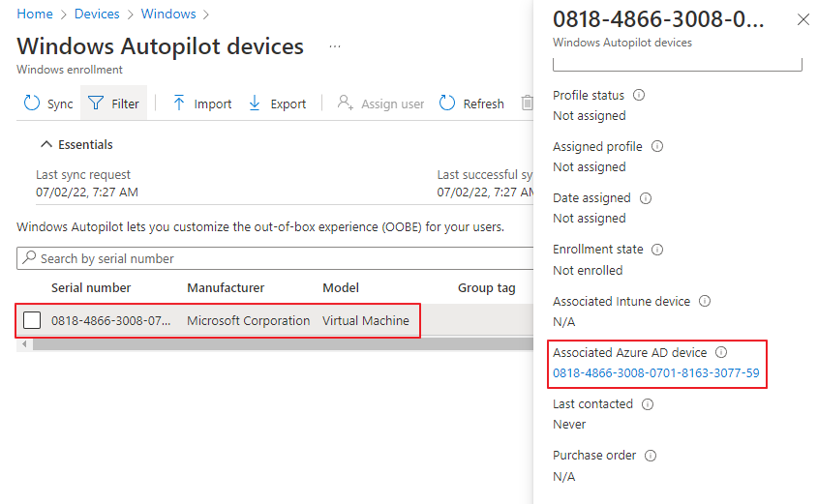Screen dimensions: 818x504
Task: Click Export in the toolbar
Action: pos(277,104)
